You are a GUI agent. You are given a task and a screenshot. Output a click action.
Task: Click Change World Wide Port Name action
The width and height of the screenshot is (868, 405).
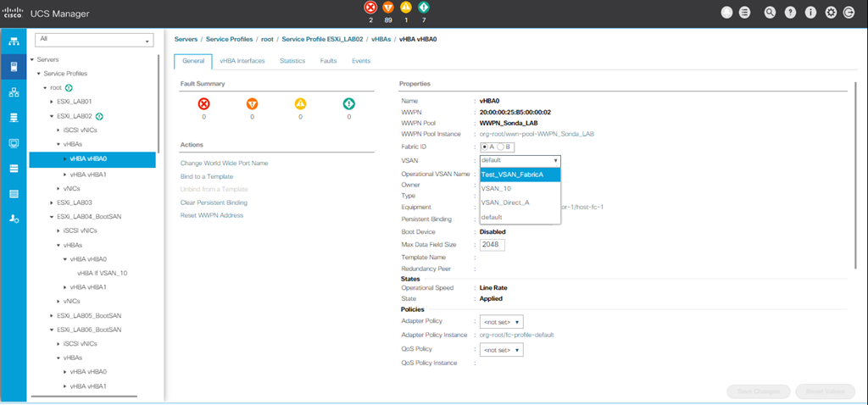coord(224,163)
